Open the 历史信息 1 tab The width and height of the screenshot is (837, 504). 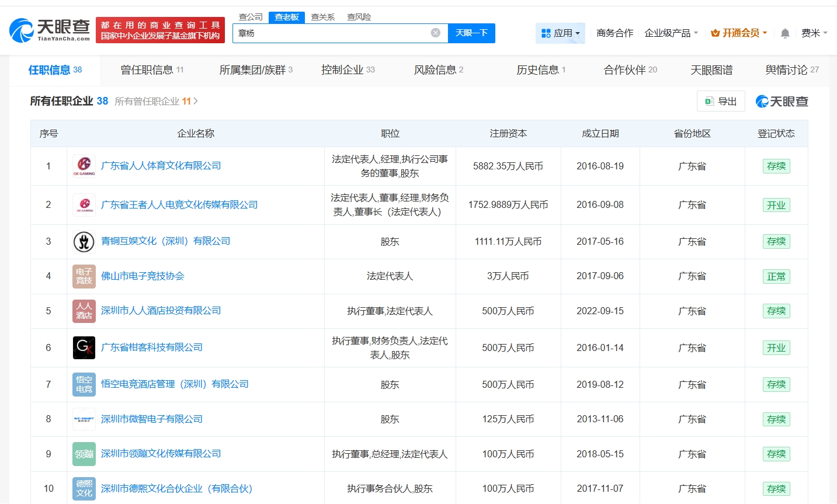541,70
